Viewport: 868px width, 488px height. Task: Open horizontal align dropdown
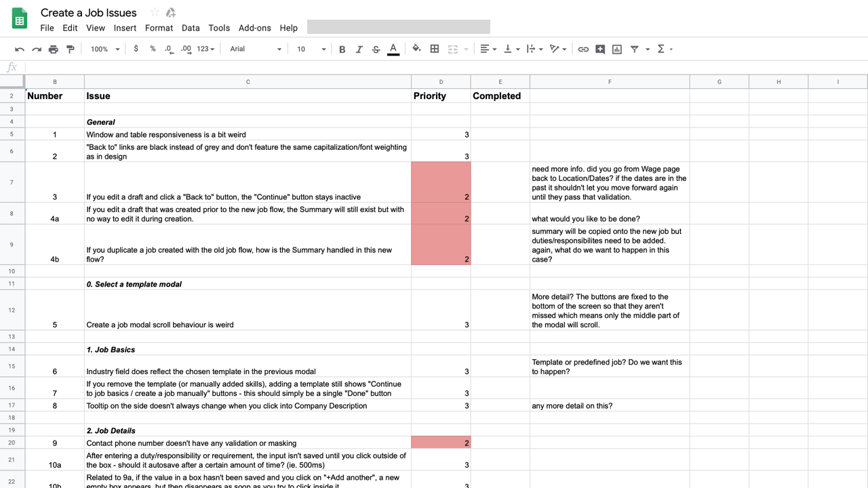pyautogui.click(x=488, y=49)
